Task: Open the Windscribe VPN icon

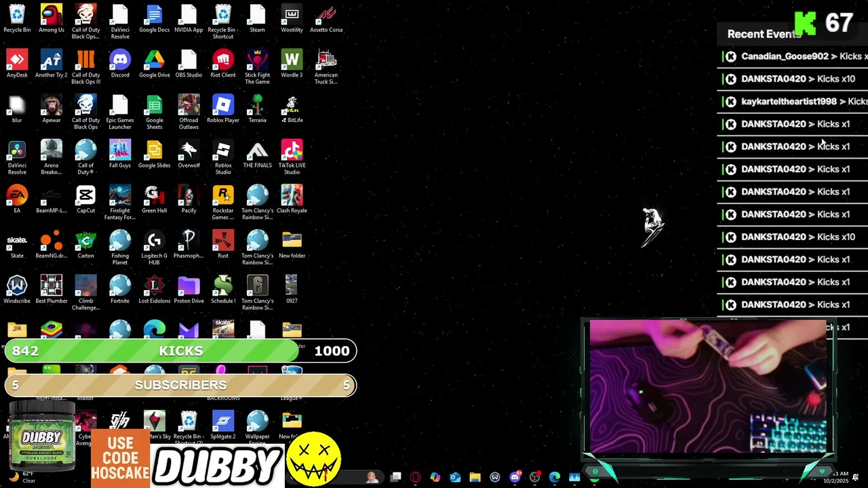Action: [17, 290]
